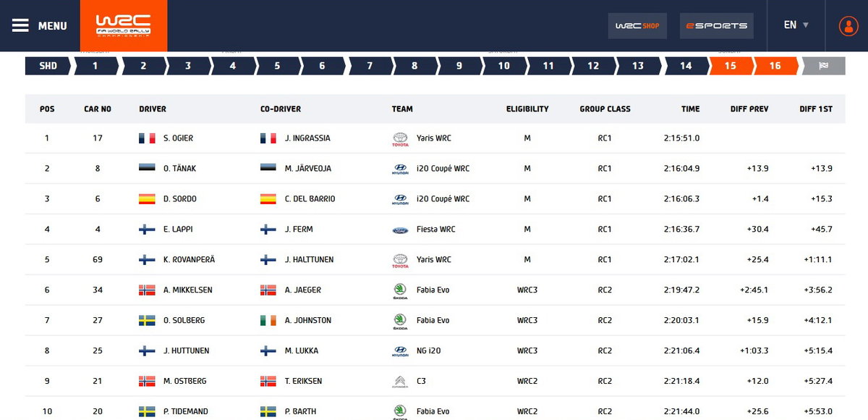Go to stage 7 tab

(x=370, y=66)
